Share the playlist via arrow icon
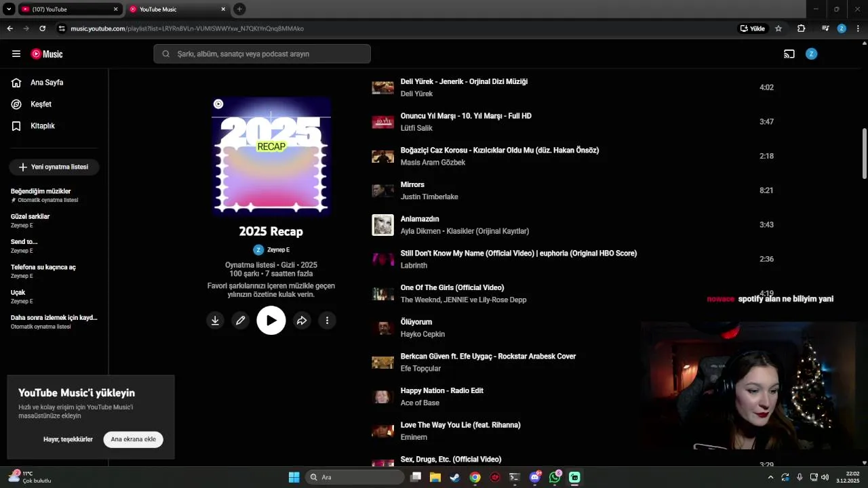The width and height of the screenshot is (868, 488). (x=302, y=321)
